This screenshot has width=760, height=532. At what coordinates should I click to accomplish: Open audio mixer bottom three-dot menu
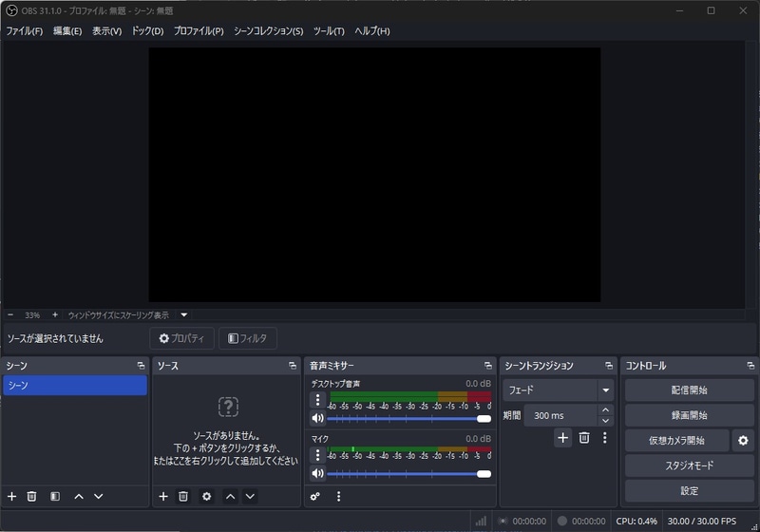click(x=338, y=496)
